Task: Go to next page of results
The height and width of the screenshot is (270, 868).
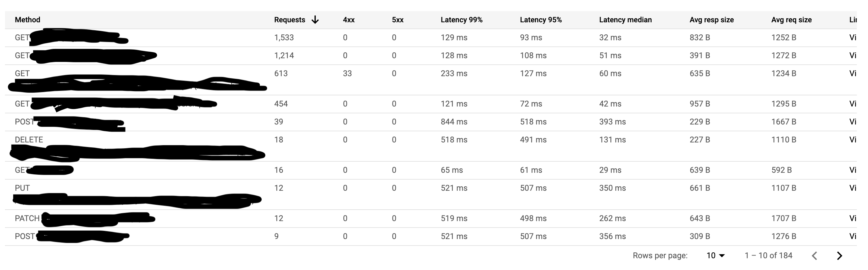Action: click(x=839, y=256)
